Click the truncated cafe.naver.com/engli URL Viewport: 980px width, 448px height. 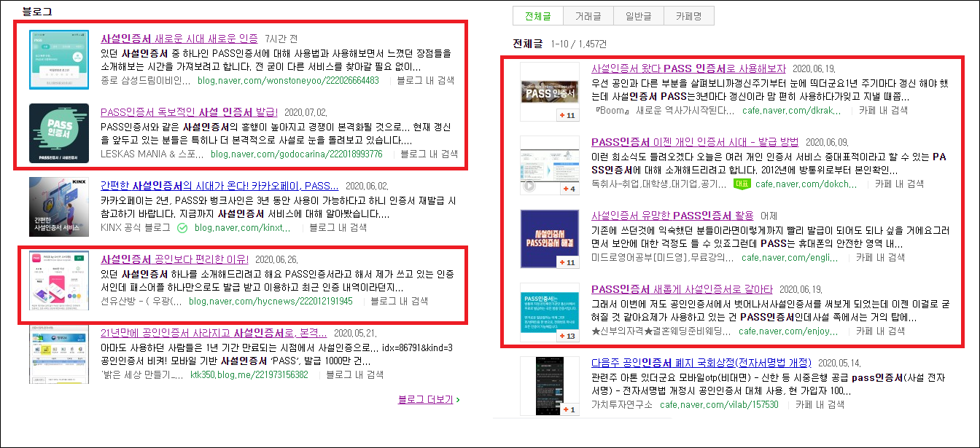[790, 258]
